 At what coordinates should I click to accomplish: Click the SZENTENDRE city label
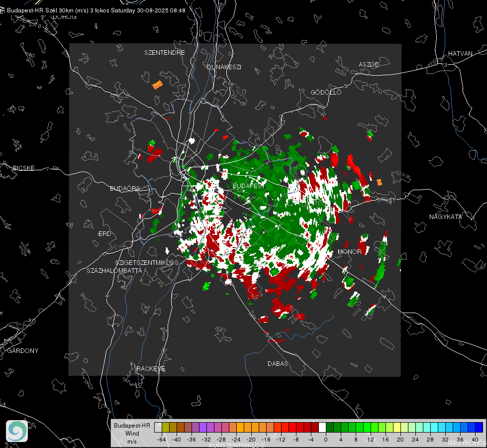coord(164,53)
